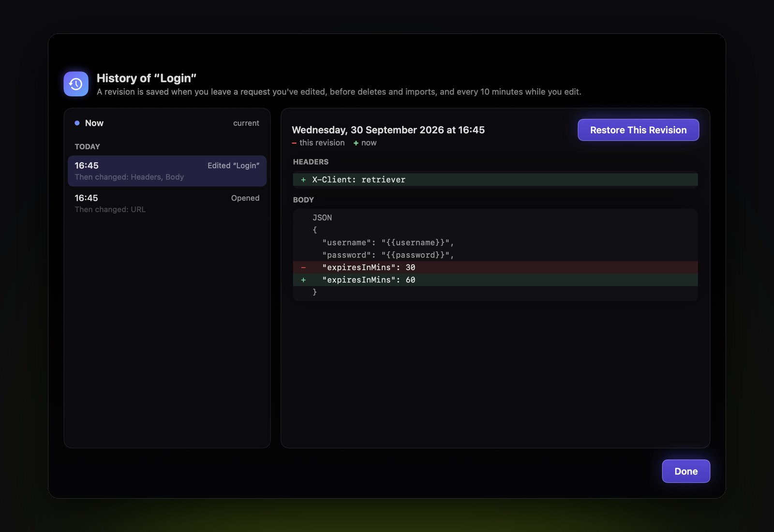Viewport: 774px width, 532px height.
Task: Click the revision-saving description text
Action: click(339, 92)
